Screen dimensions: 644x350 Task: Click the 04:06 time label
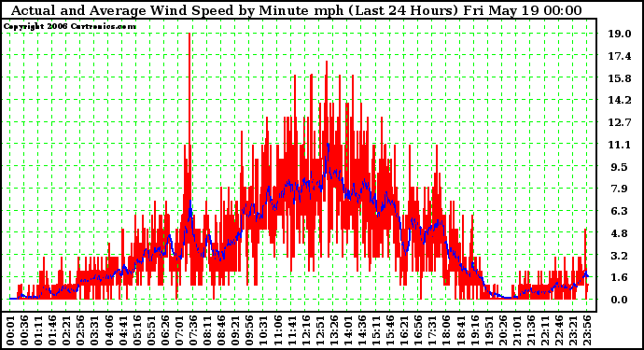(109, 330)
